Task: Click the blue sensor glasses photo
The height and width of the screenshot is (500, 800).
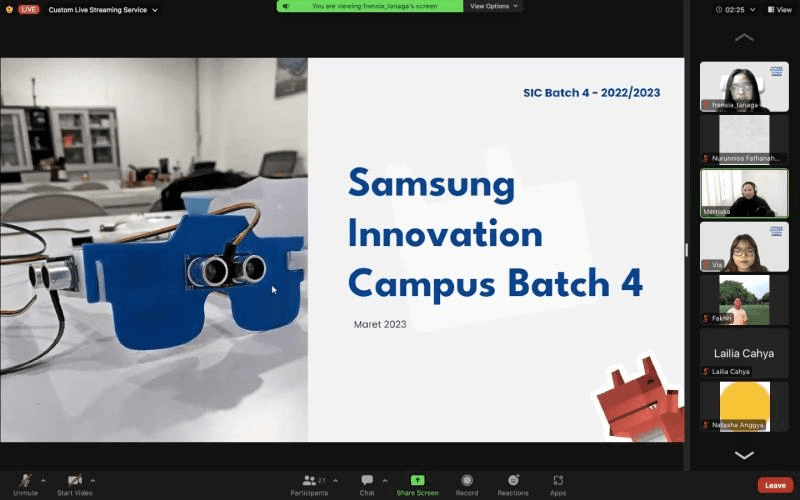Action: [154, 249]
